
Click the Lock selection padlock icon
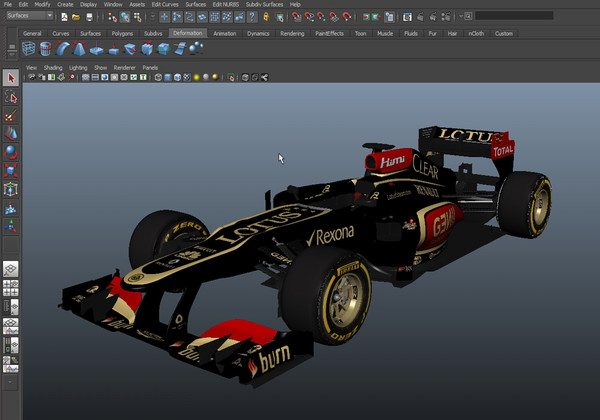[x=266, y=17]
